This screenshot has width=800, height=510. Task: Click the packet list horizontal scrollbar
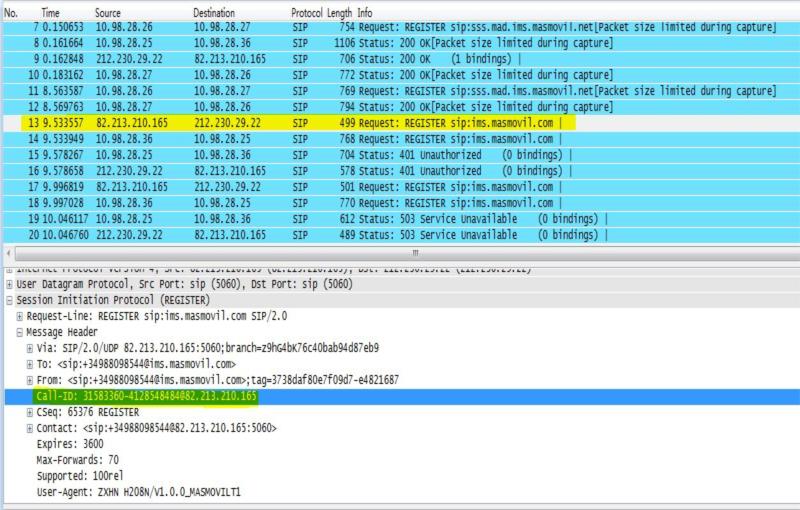400,253
